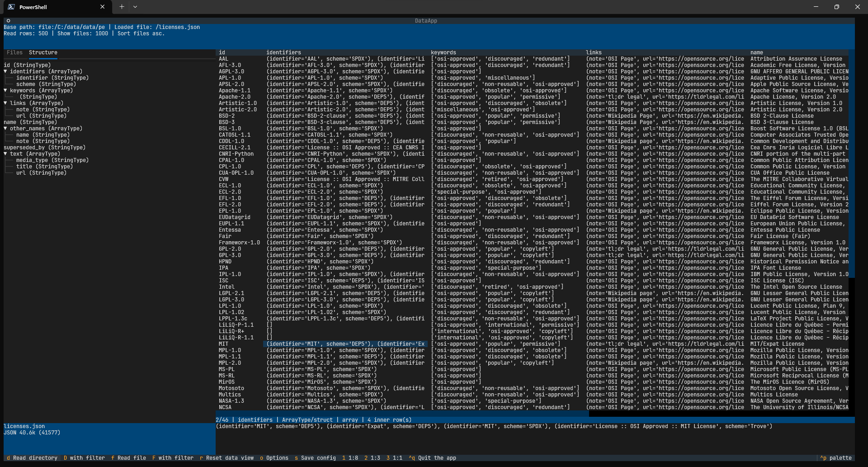Image resolution: width=868 pixels, height=467 pixels.
Task: Restore down the terminal window
Action: point(837,7)
